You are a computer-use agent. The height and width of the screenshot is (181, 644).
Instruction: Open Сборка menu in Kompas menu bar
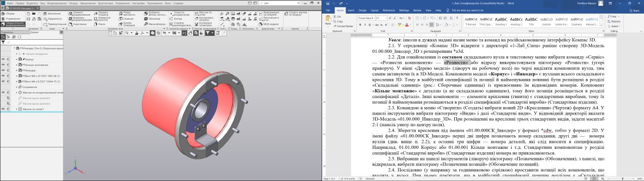click(x=73, y=4)
